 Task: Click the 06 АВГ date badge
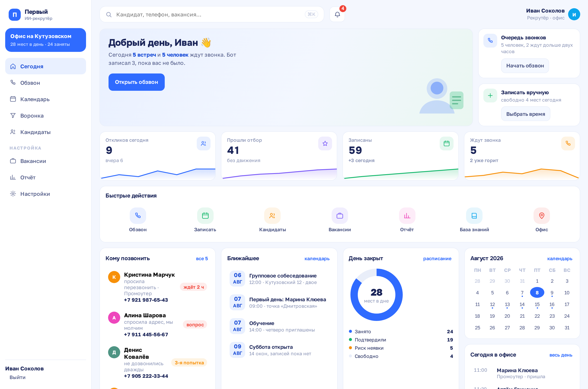click(x=237, y=278)
